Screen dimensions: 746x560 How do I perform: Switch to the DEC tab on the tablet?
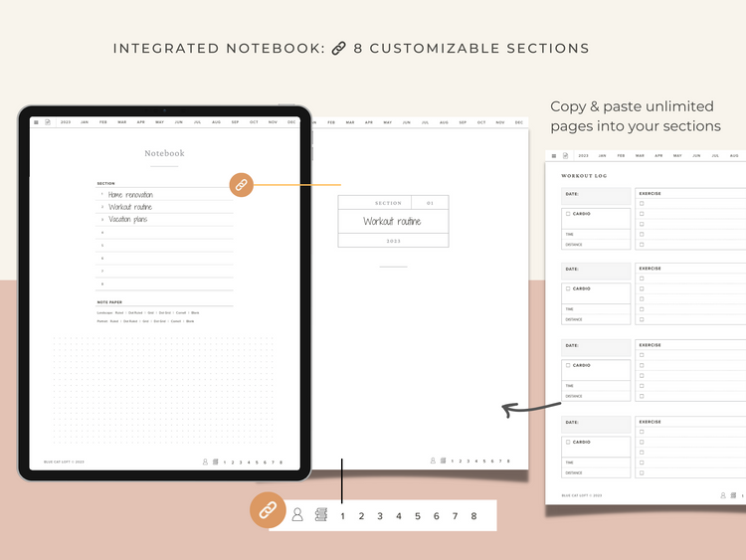pos(291,122)
